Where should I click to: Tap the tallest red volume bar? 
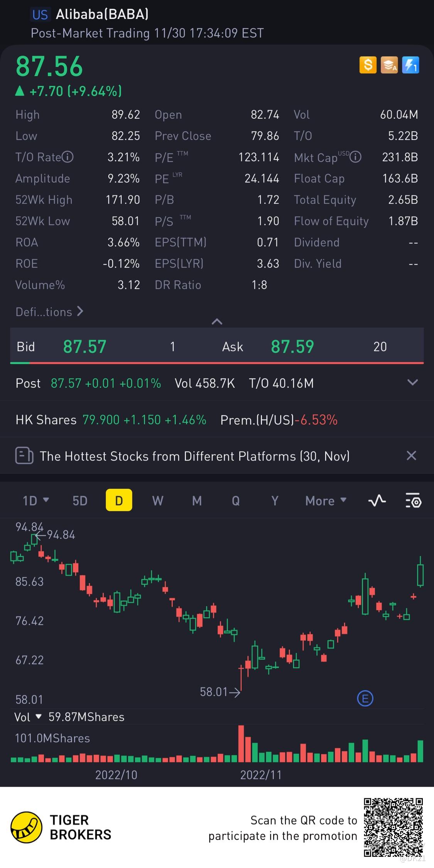click(x=241, y=743)
